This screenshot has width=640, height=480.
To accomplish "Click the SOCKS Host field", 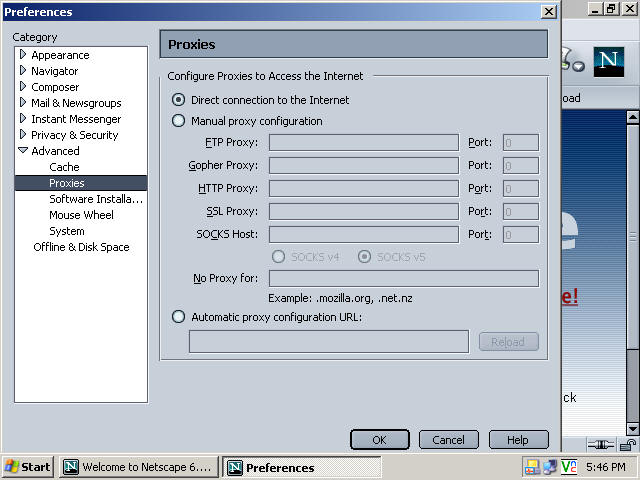I will (364, 234).
